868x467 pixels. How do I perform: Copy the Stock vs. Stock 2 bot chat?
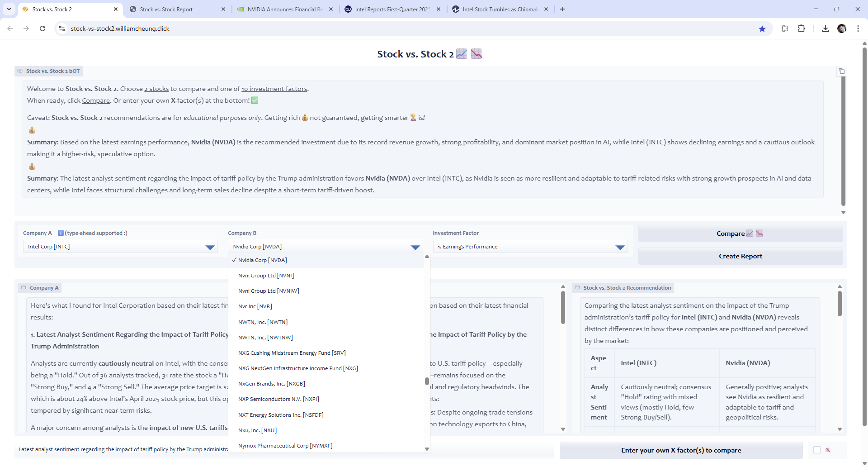tap(841, 71)
